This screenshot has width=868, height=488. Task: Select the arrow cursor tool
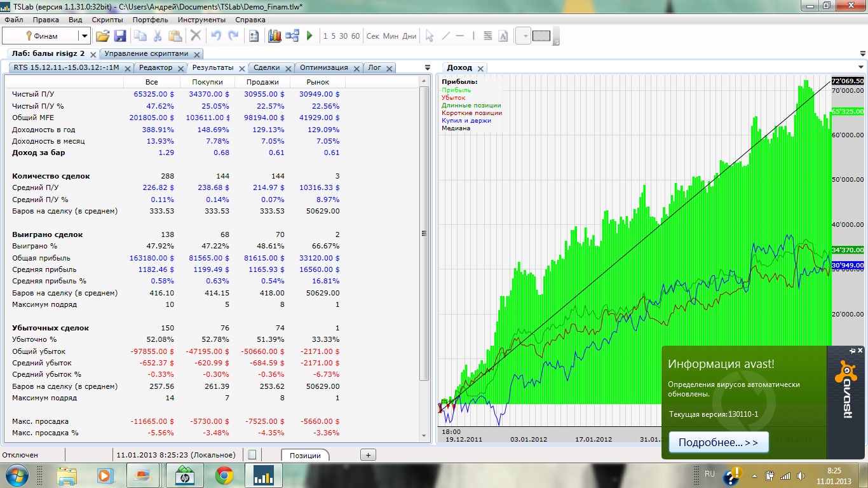tap(430, 36)
